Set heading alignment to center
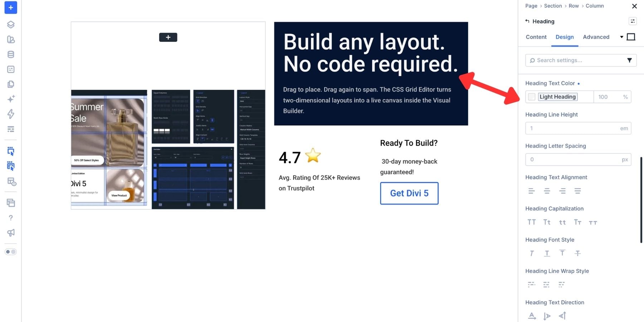Image resolution: width=644 pixels, height=322 pixels. pyautogui.click(x=547, y=191)
